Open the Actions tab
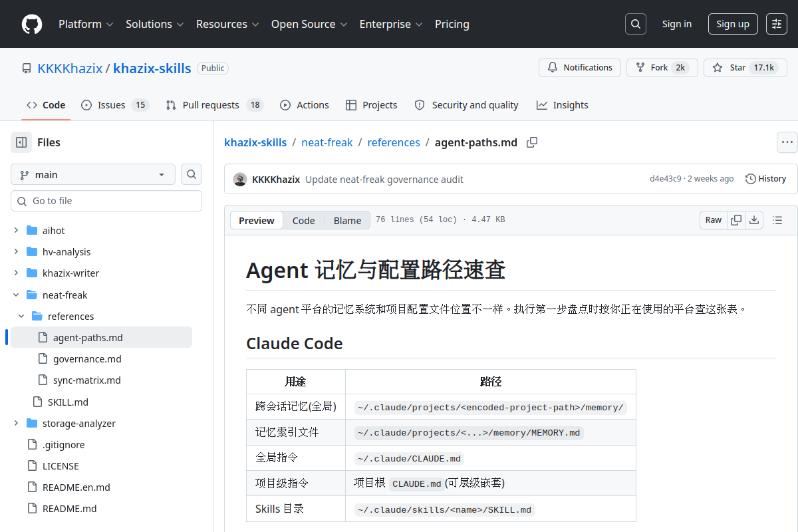This screenshot has width=798, height=532. point(305,105)
